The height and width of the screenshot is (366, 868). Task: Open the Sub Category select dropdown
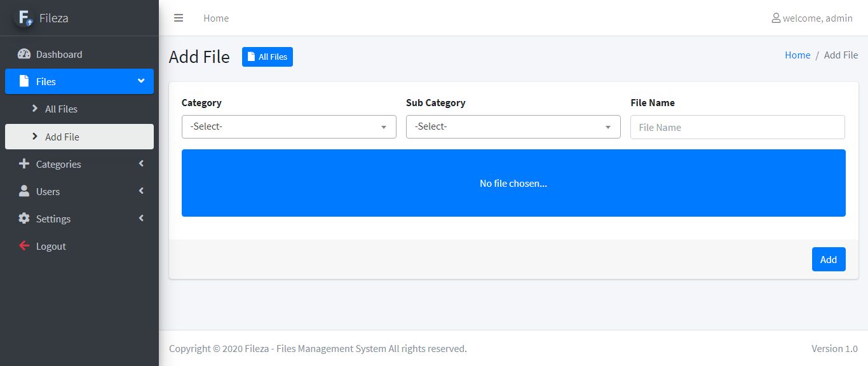513,126
